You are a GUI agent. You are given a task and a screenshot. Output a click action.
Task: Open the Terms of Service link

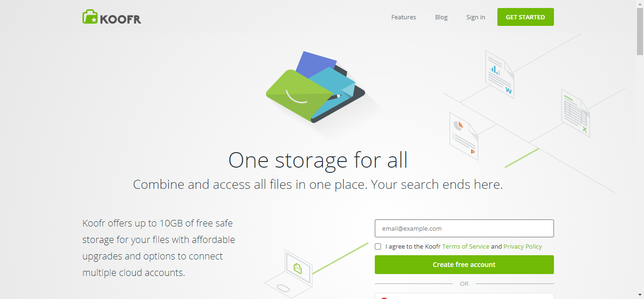point(465,246)
